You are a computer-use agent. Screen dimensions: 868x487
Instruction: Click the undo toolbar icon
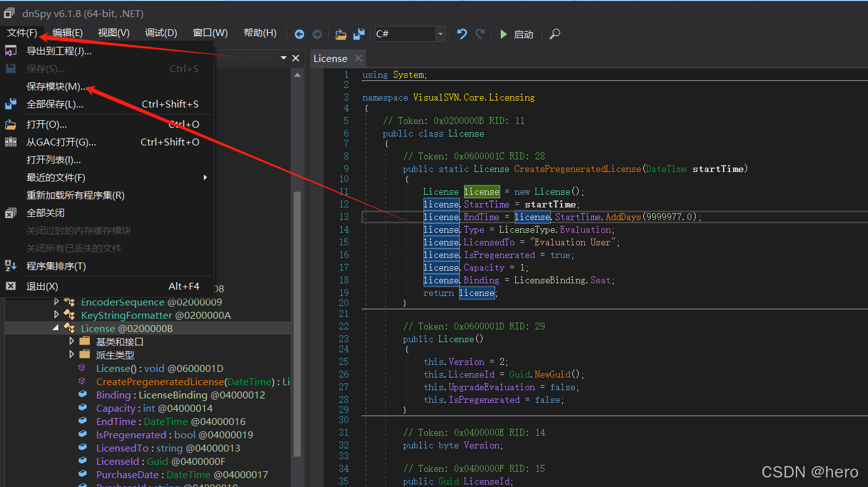462,34
